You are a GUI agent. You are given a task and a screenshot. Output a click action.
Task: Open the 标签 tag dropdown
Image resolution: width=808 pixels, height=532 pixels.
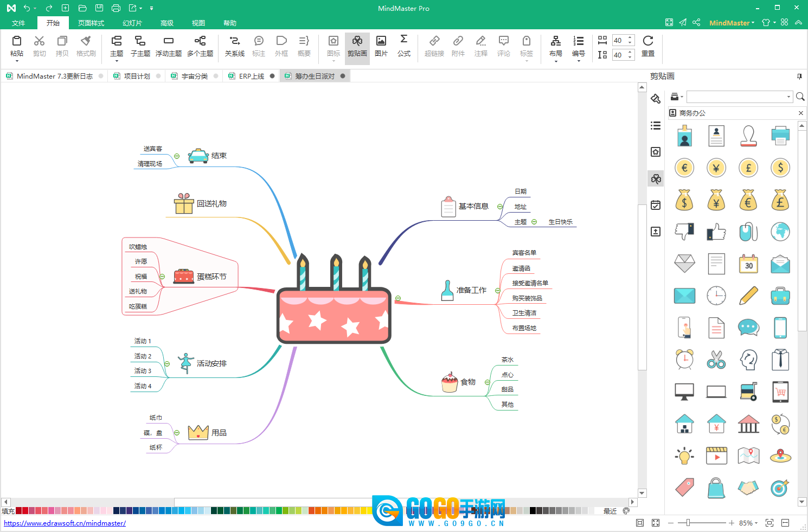pyautogui.click(x=527, y=61)
